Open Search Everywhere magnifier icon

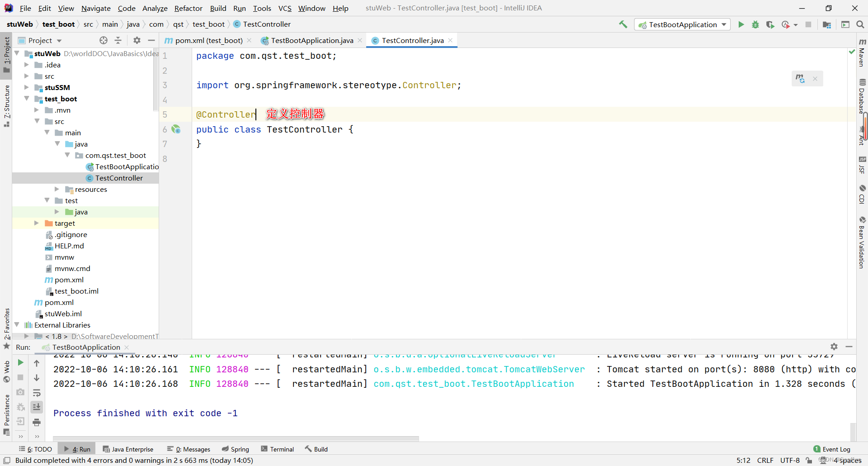(860, 24)
